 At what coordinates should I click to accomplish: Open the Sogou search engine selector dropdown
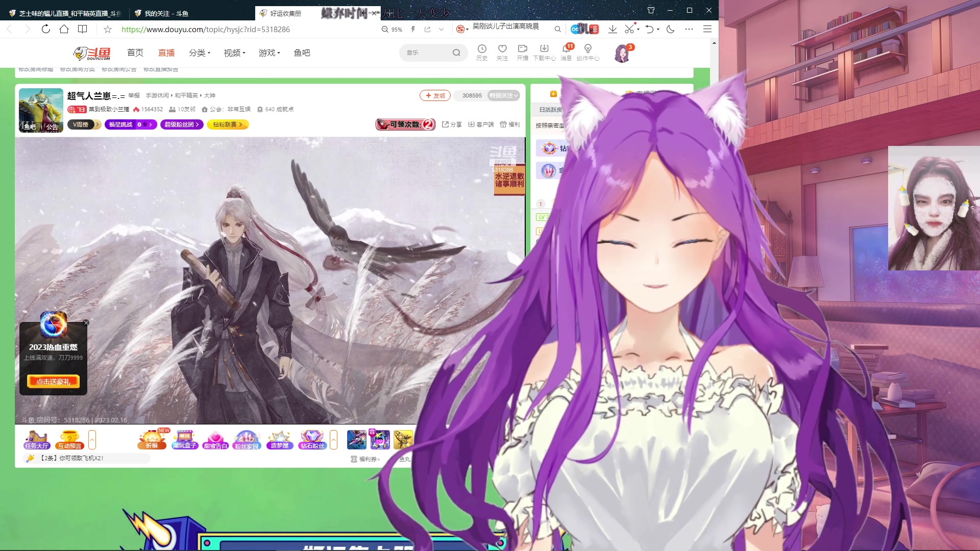[462, 30]
